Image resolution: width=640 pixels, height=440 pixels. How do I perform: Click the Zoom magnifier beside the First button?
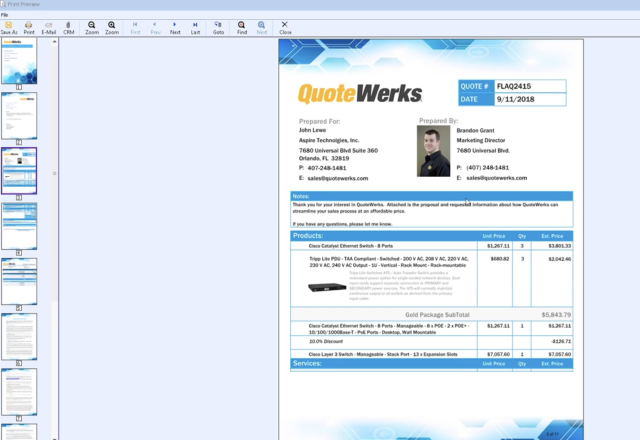click(111, 28)
